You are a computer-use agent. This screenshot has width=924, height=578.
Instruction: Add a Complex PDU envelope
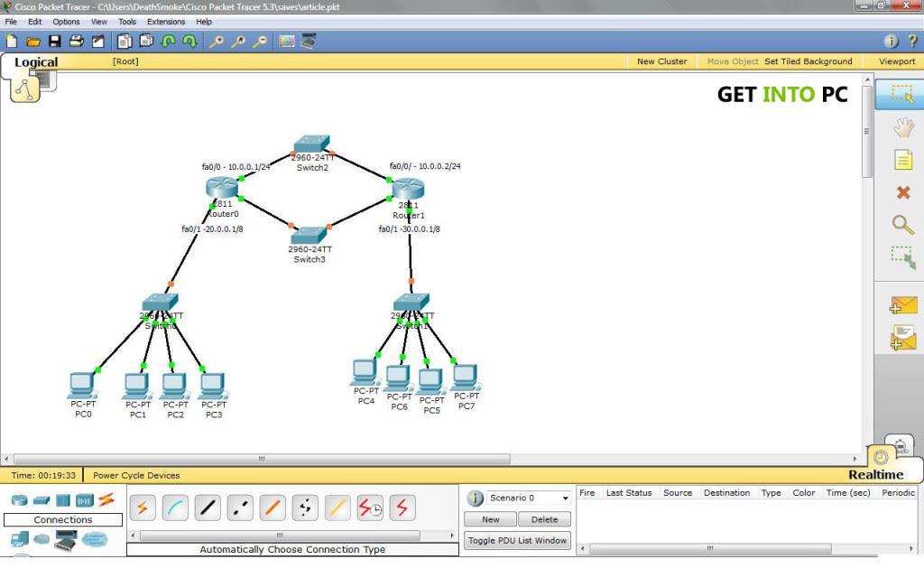click(x=903, y=338)
